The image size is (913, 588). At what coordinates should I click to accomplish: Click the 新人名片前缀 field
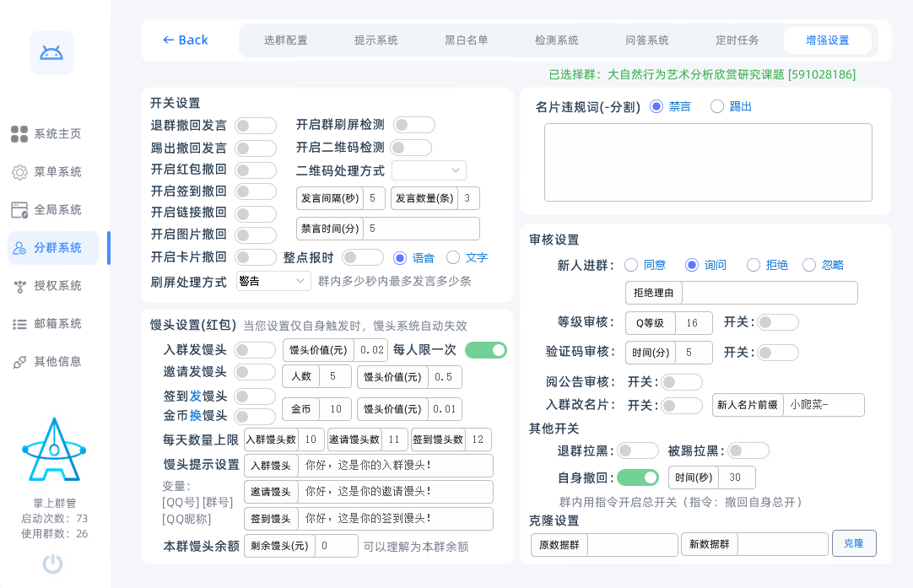tap(824, 405)
